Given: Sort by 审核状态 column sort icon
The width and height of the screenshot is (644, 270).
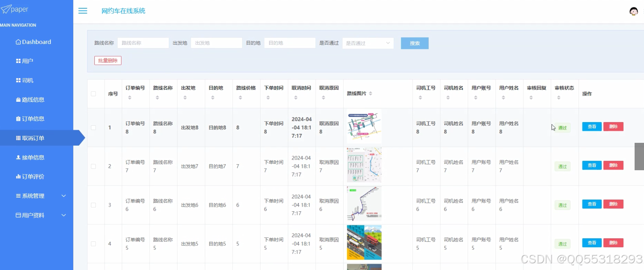Looking at the screenshot, I should tap(559, 98).
